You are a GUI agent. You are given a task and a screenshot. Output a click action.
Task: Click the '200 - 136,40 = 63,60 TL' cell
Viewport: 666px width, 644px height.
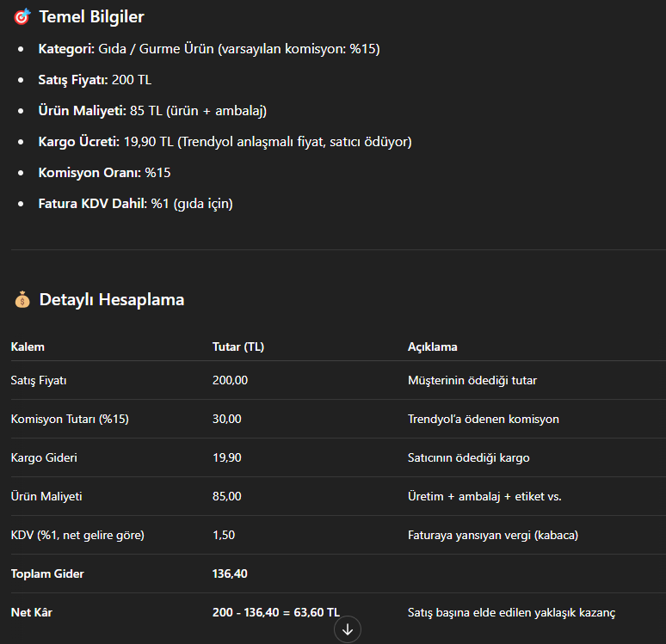click(276, 612)
